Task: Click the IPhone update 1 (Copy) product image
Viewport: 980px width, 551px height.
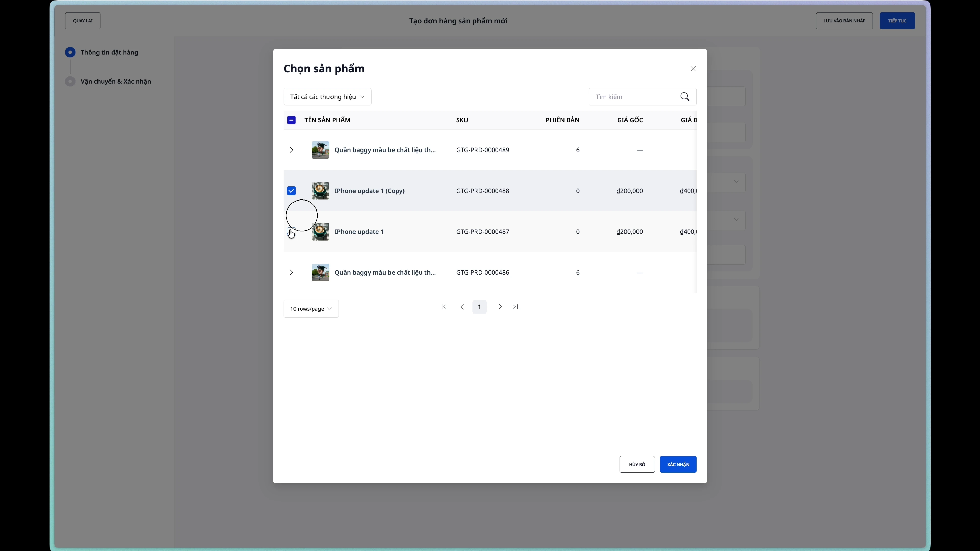Action: (x=320, y=191)
